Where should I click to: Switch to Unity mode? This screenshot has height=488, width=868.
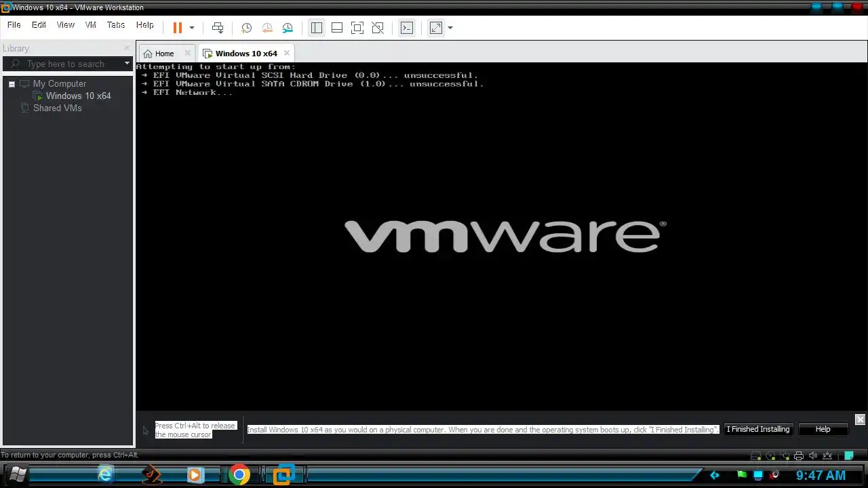[378, 28]
